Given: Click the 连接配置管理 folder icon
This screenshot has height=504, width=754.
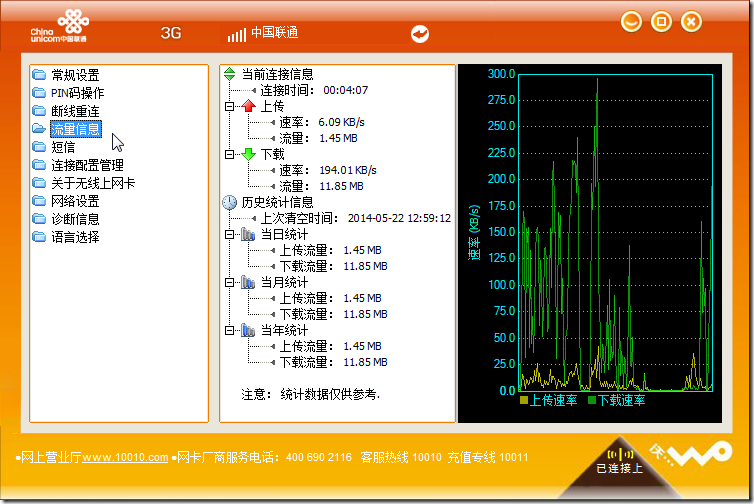Looking at the screenshot, I should (x=39, y=165).
